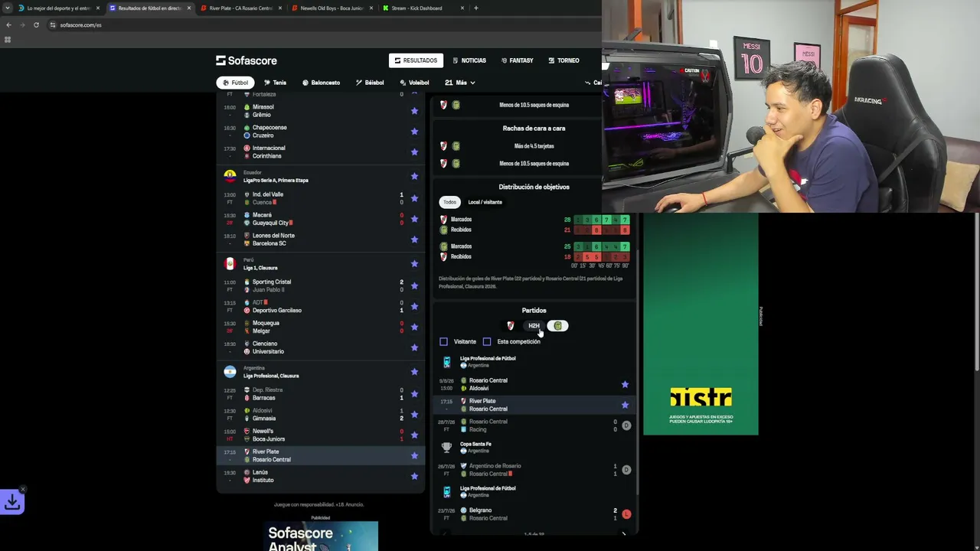This screenshot has height=551, width=980.
Task: Switch to Newells Old Boys - Boca Juniors browser tab
Action: click(x=332, y=8)
